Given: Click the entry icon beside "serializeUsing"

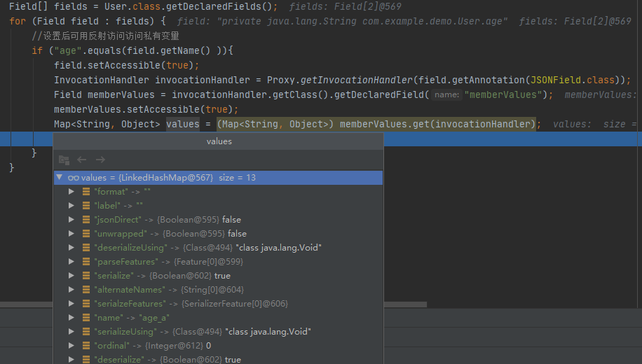Looking at the screenshot, I should point(86,332).
